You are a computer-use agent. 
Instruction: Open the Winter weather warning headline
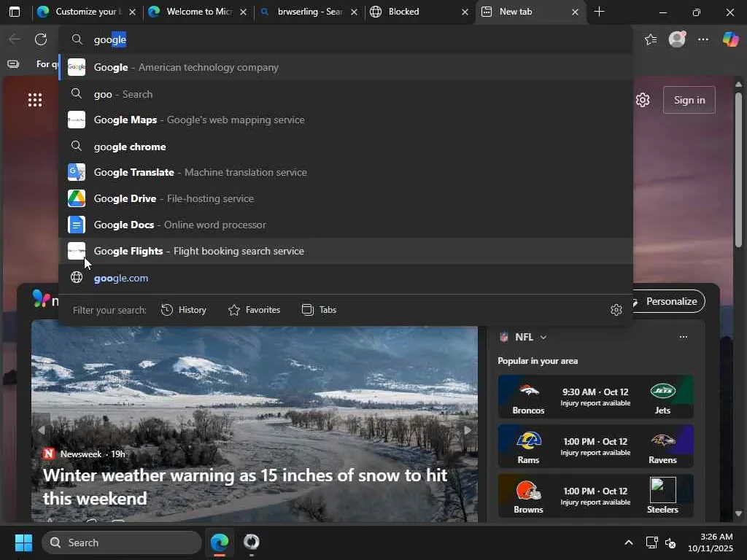(245, 486)
